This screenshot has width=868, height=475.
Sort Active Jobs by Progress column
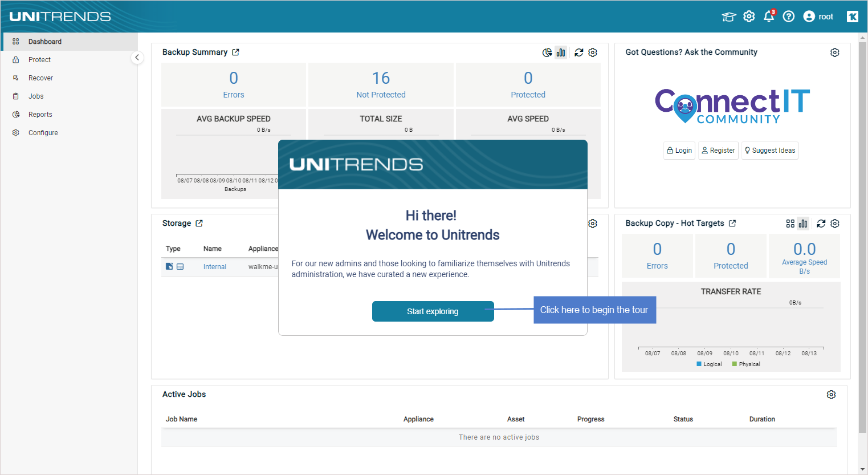(x=590, y=419)
